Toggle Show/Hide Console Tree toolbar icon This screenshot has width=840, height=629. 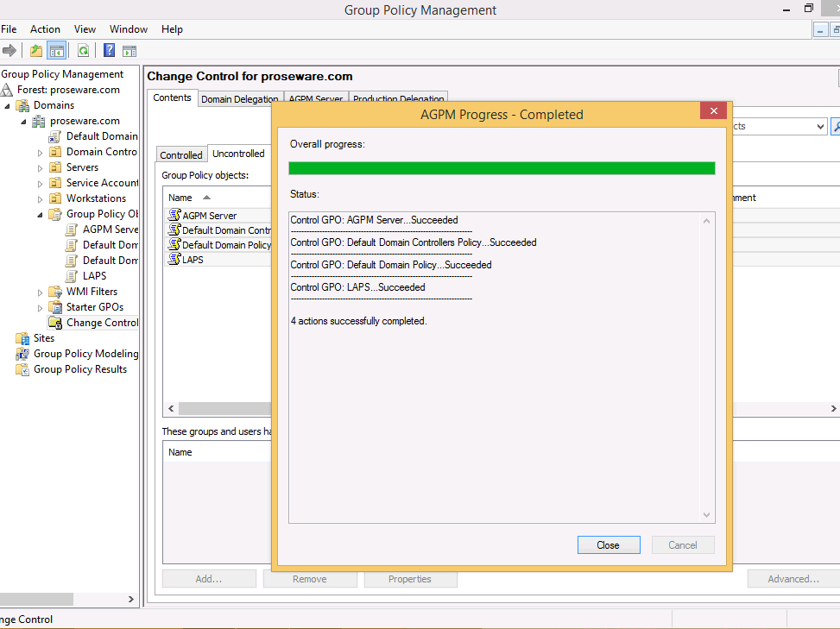click(x=57, y=51)
